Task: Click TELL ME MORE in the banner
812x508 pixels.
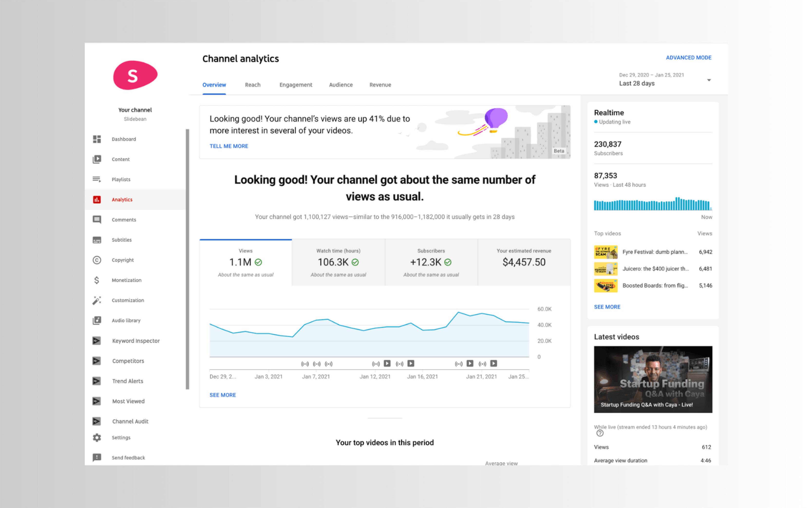Action: click(229, 146)
